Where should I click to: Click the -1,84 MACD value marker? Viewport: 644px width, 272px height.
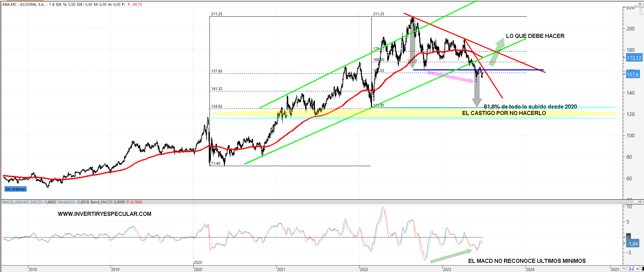point(633,244)
